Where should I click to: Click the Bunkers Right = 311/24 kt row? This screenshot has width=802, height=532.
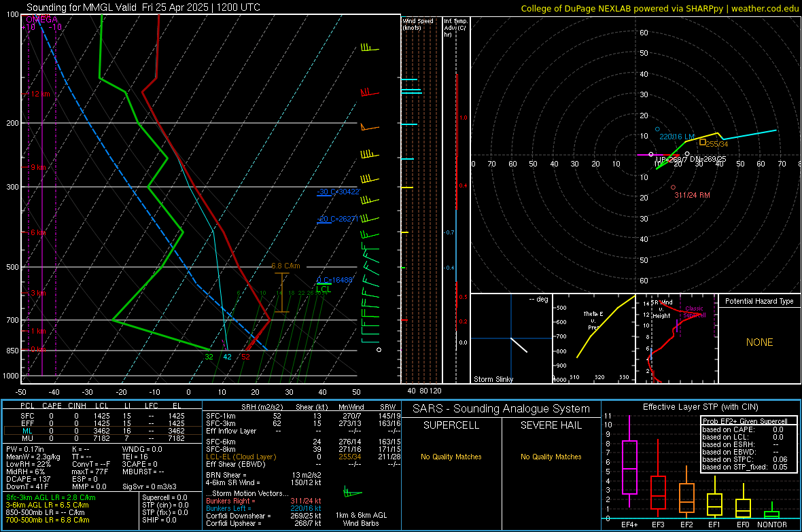[264, 501]
